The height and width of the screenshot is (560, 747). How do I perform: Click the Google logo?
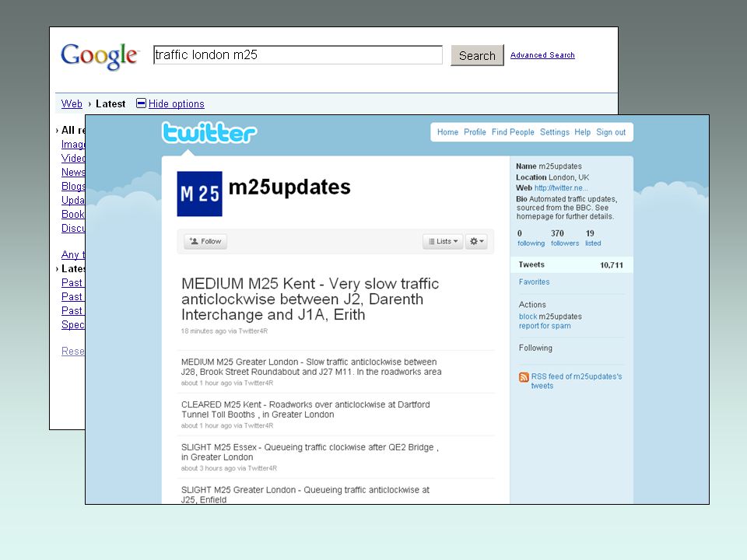(x=100, y=56)
